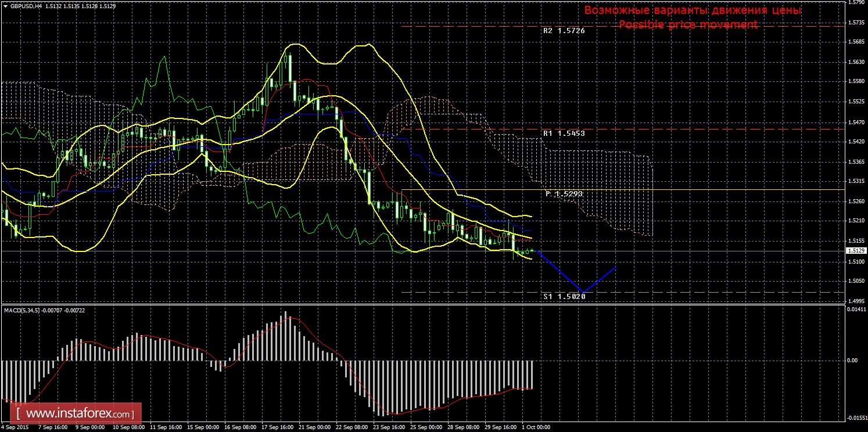Select the R2 1.5726 resistance label
The width and height of the screenshot is (868, 432).
[564, 31]
